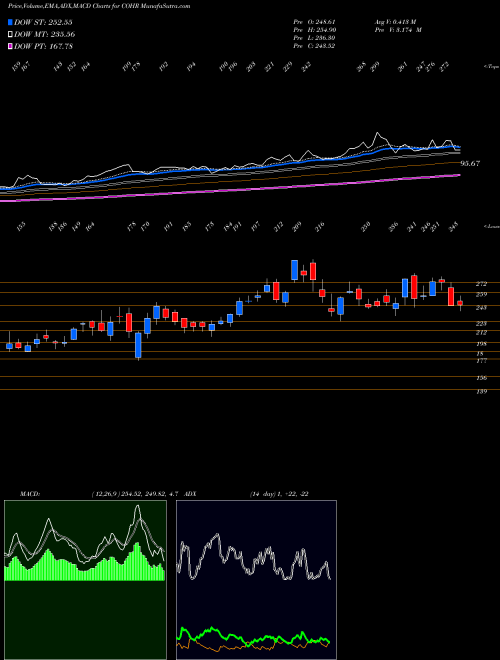Click the tall blue candlestick at the chart peak
500x660 pixels.
coord(295,270)
